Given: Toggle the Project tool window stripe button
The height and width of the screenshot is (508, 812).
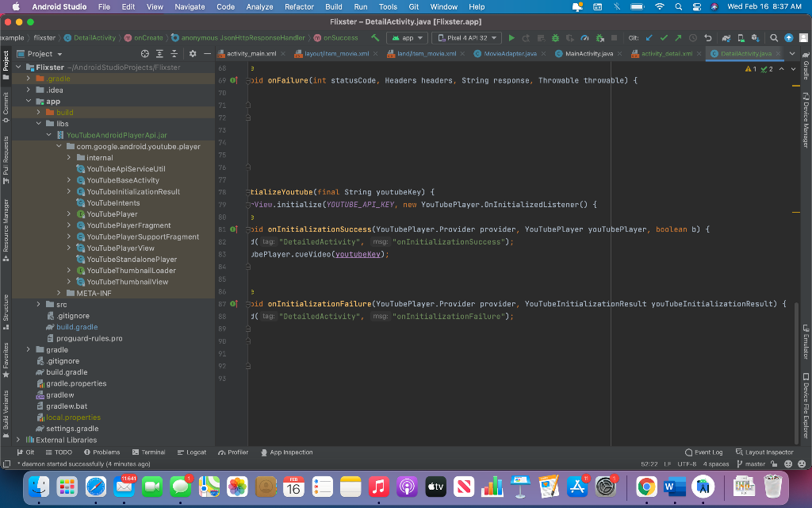Looking at the screenshot, I should (6, 65).
